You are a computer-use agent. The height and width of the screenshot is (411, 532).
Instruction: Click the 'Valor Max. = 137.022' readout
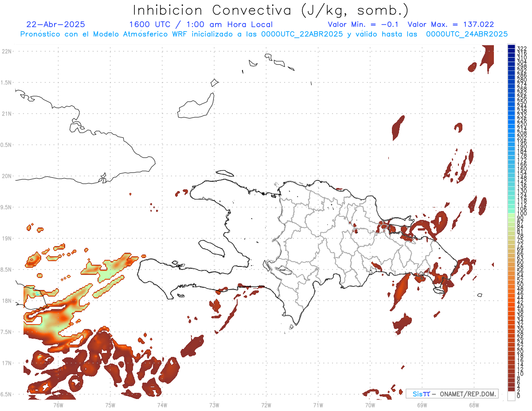[451, 24]
